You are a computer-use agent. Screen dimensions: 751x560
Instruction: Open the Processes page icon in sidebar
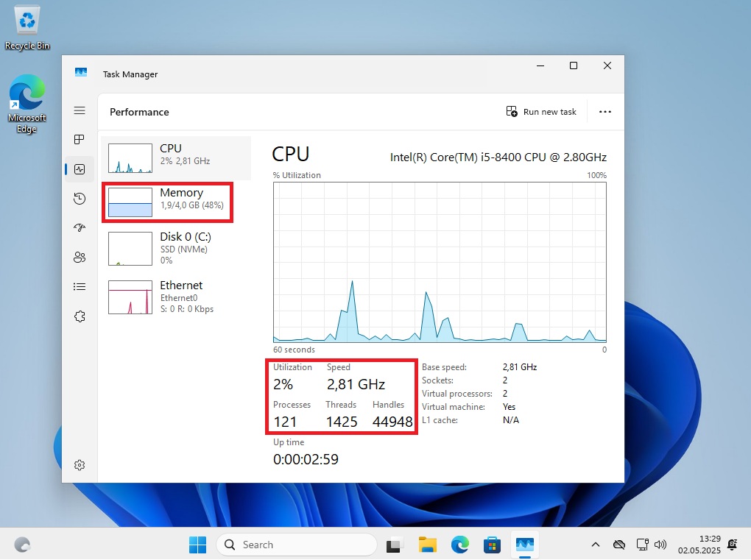point(80,139)
